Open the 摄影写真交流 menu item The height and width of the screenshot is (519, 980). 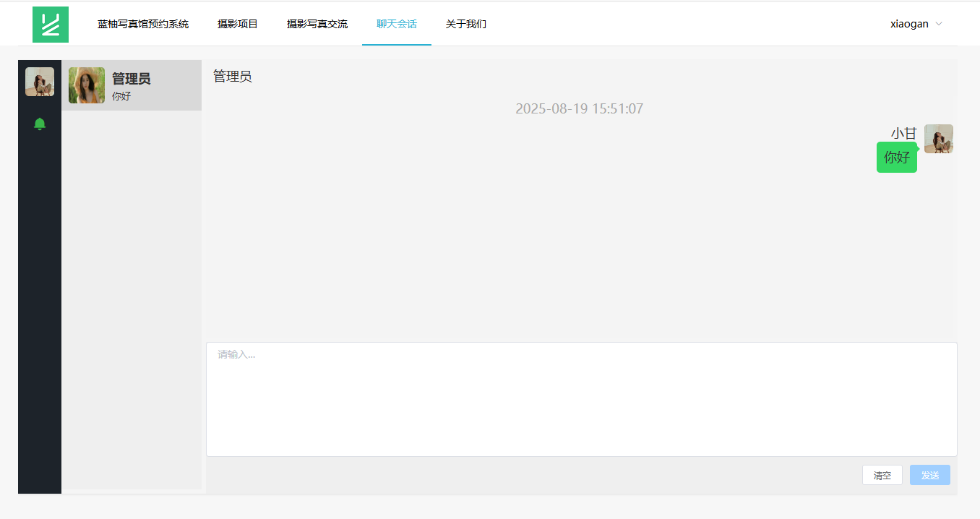click(317, 24)
